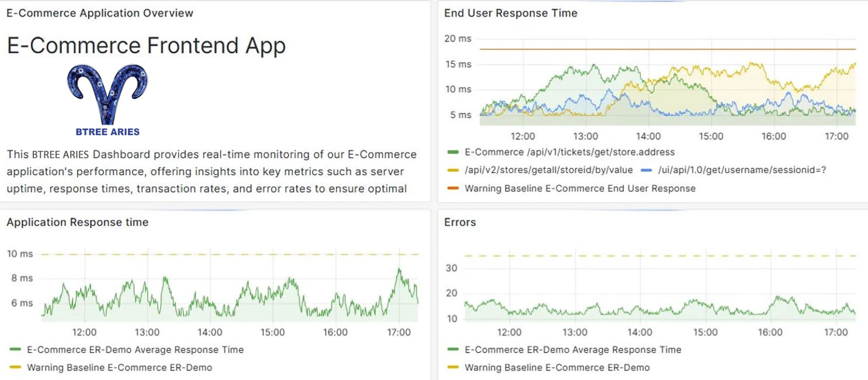The width and height of the screenshot is (868, 380).
Task: Select Average Response Time legend in Application Response panel
Action: (x=127, y=350)
